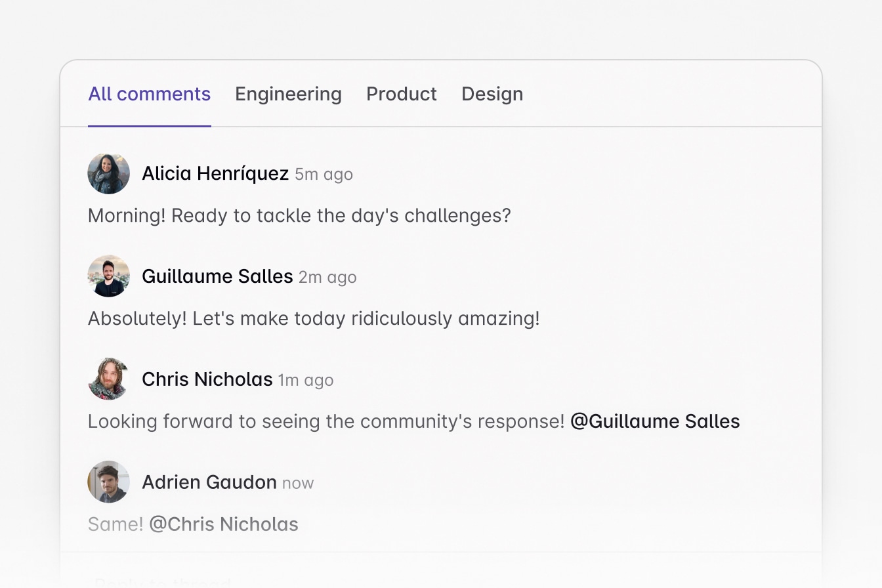Image resolution: width=882 pixels, height=588 pixels.
Task: Open the Product comments tab
Action: click(x=402, y=93)
